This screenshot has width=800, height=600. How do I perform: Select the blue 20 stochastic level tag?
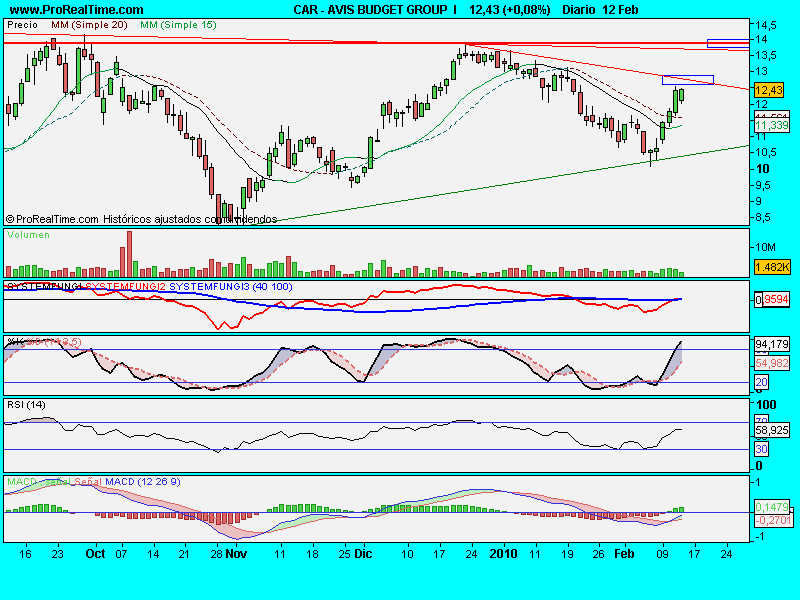762,382
